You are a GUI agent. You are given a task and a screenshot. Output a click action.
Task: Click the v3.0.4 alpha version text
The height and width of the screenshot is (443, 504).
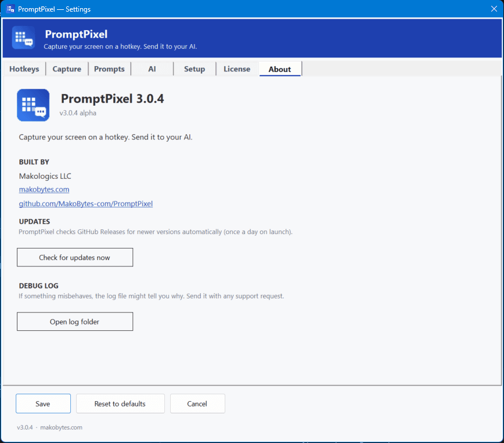[x=78, y=113]
